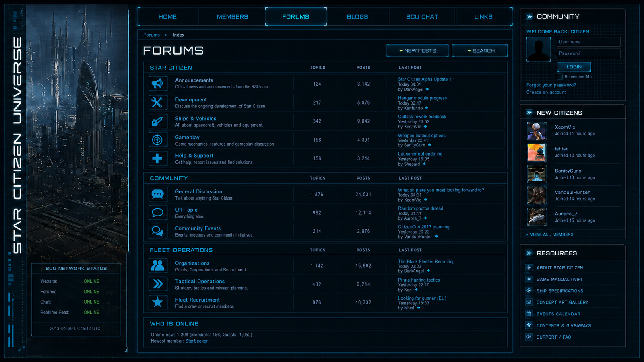This screenshot has height=362, width=644.
Task: Open Aurora_7's avatar in New Citizens
Action: click(537, 217)
